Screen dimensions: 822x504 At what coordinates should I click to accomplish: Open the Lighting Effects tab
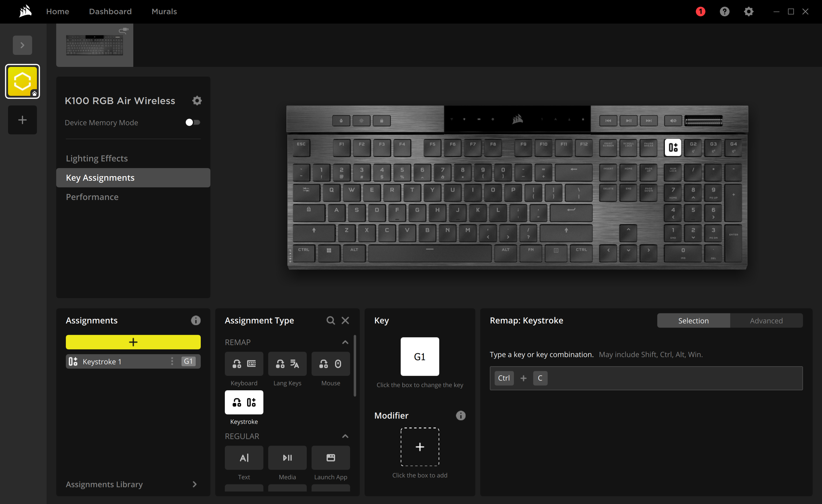(97, 158)
